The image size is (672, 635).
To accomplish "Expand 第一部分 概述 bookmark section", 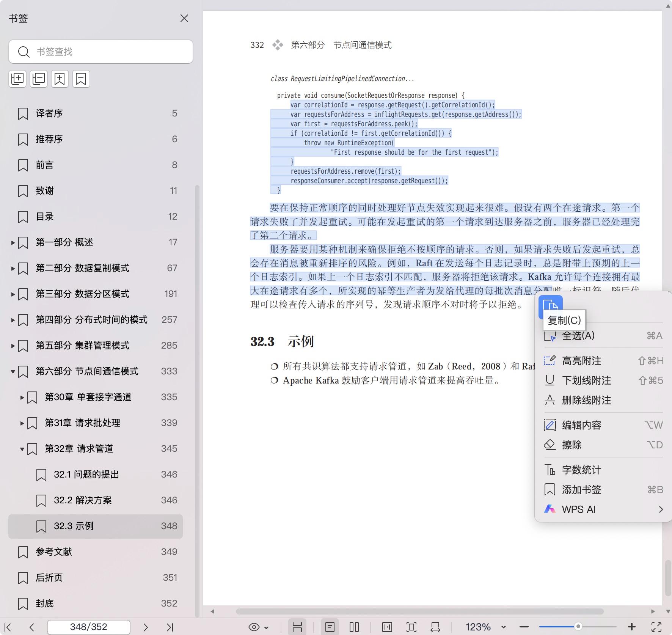I will [x=13, y=242].
